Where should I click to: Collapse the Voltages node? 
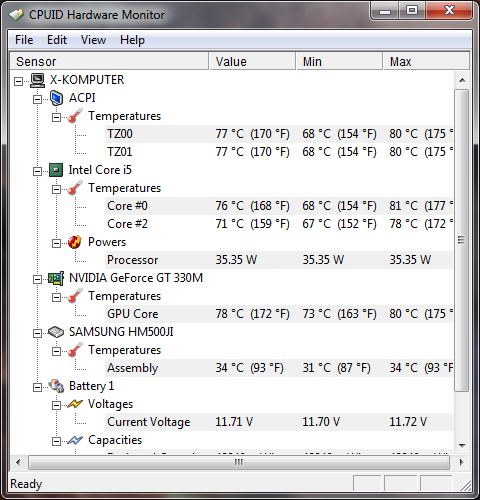pyautogui.click(x=56, y=405)
